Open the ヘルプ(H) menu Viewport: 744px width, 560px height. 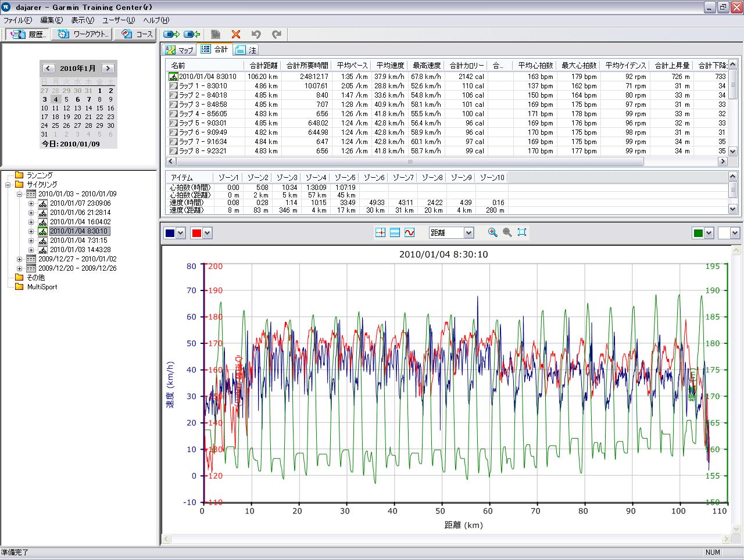(156, 20)
